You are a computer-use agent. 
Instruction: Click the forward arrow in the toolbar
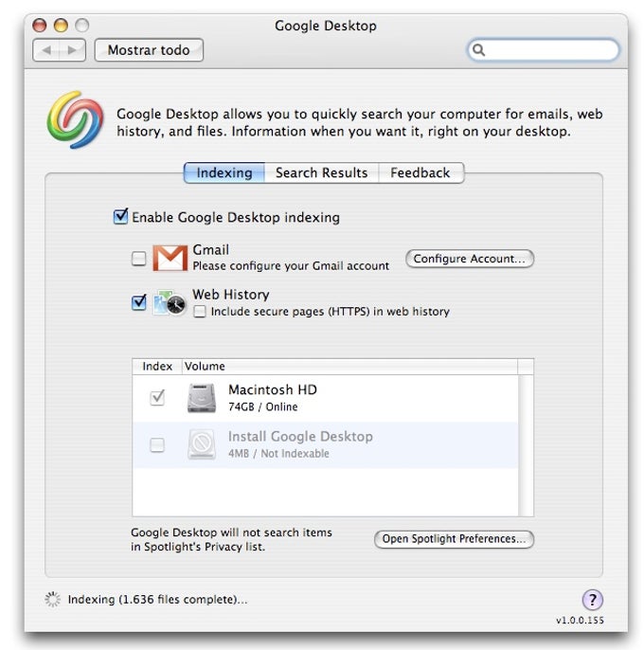pos(73,50)
